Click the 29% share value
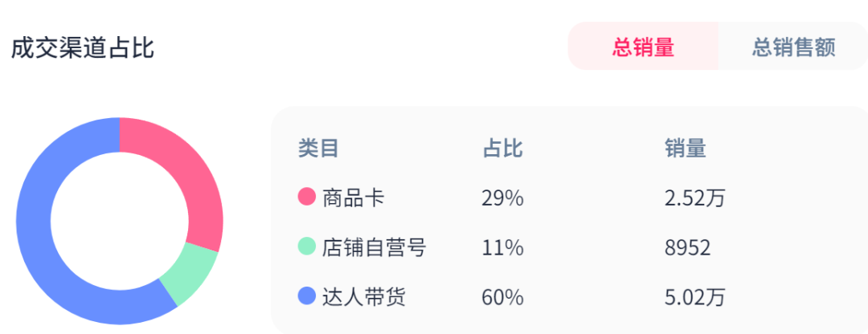The width and height of the screenshot is (868, 334). (502, 198)
